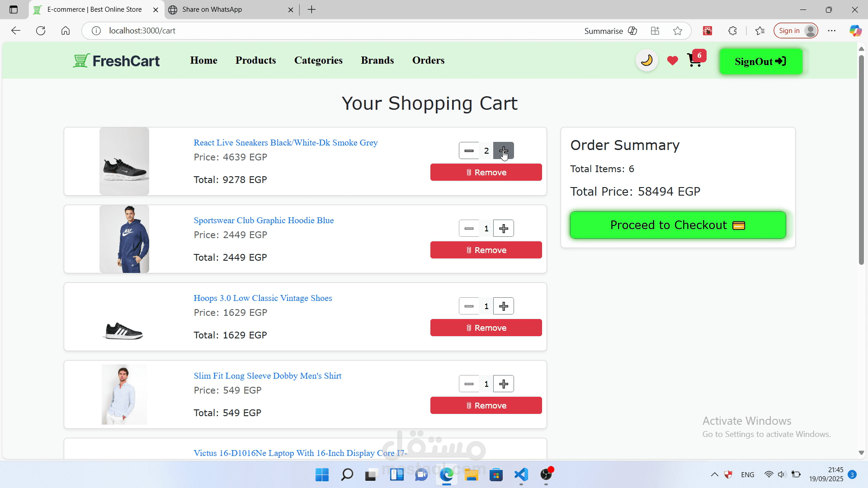The width and height of the screenshot is (868, 488).
Task: Open Copilot sidebar icon
Action: 855,31
